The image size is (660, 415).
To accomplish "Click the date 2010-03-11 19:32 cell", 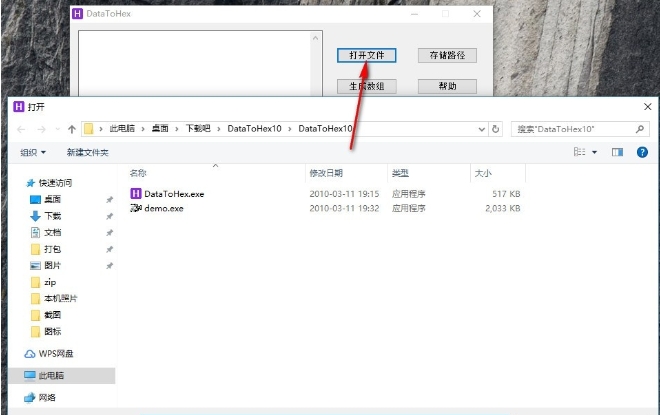I will pos(344,208).
